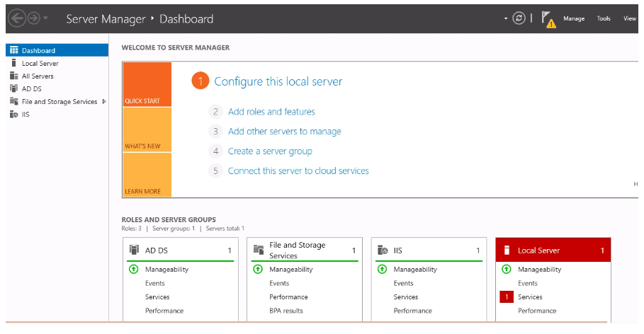Image resolution: width=644 pixels, height=334 pixels.
Task: Click Connect this server to cloud services
Action: coord(298,171)
